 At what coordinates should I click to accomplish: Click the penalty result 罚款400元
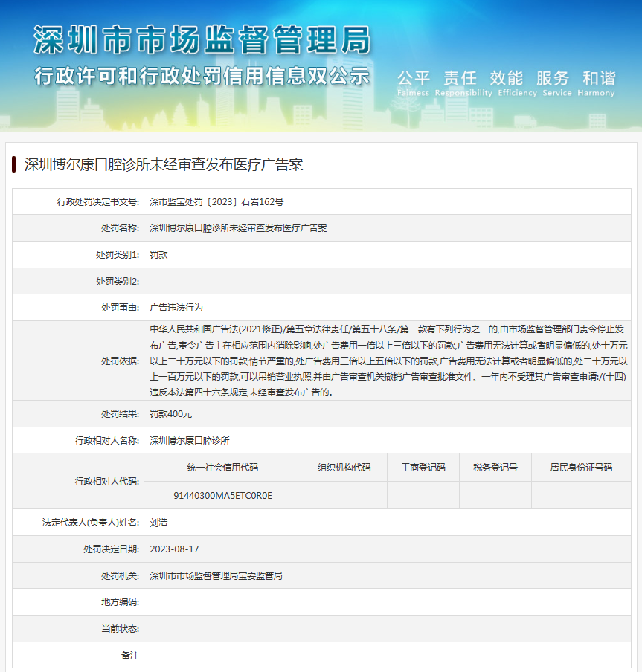coord(170,413)
